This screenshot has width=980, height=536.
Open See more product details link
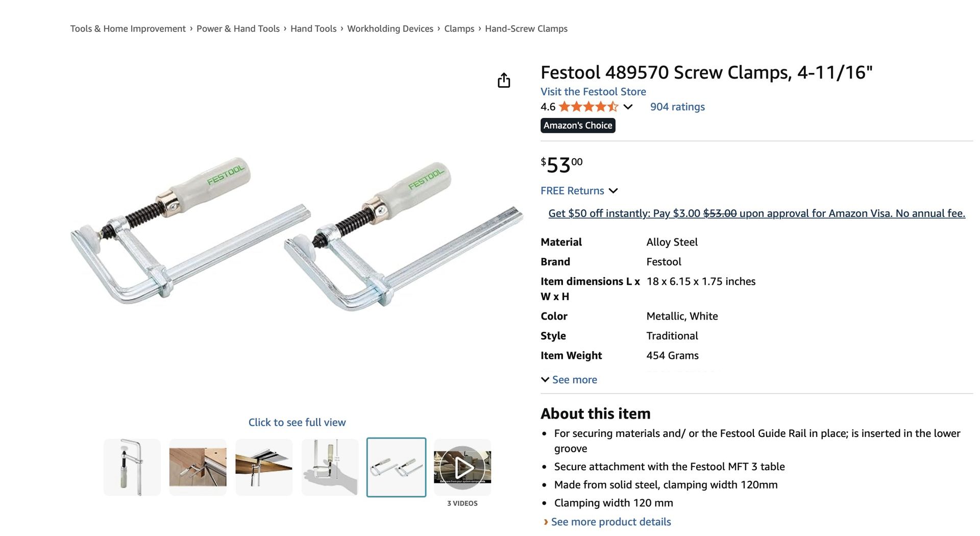610,522
